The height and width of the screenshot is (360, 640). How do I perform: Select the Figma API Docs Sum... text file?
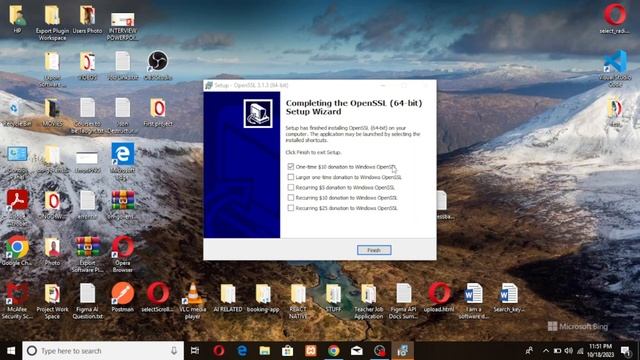[x=403, y=301]
